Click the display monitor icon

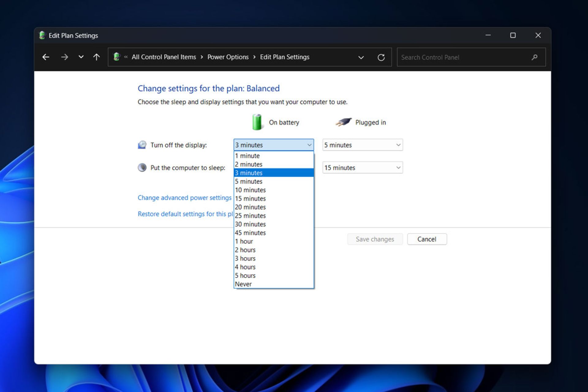[x=143, y=144]
